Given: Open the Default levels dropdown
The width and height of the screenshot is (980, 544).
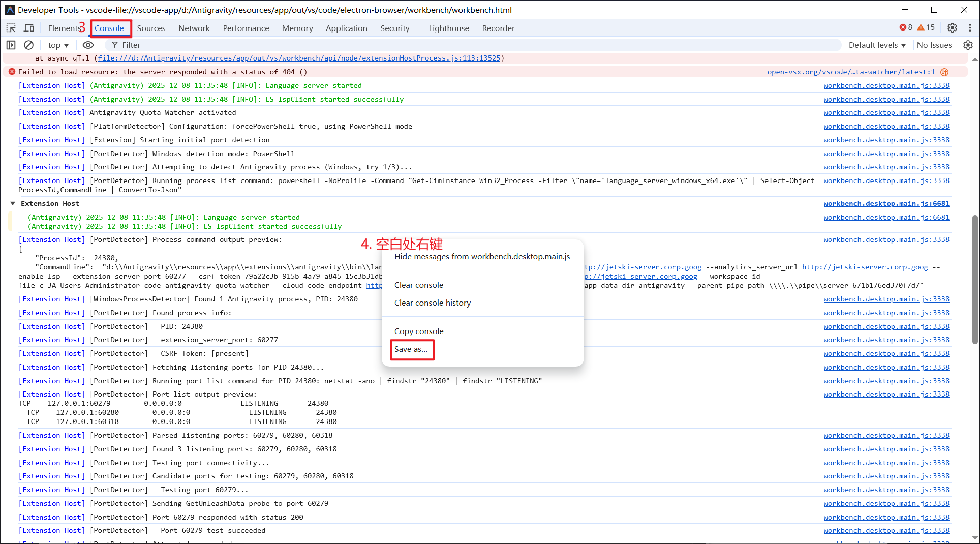Looking at the screenshot, I should [877, 45].
